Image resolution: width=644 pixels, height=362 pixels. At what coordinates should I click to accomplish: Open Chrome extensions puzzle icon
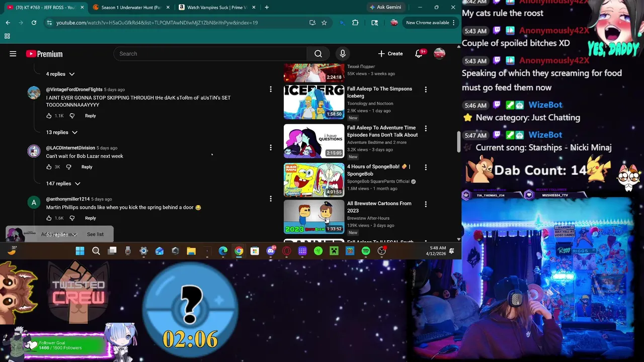355,23
